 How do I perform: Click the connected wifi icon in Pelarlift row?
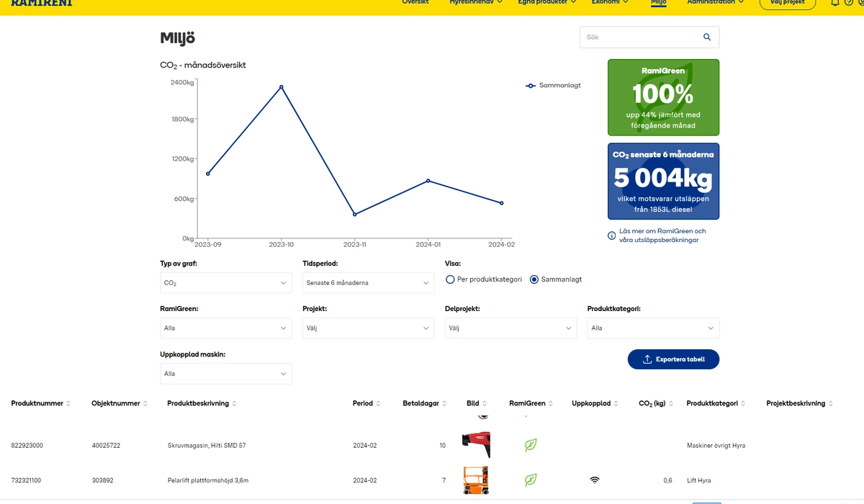595,480
